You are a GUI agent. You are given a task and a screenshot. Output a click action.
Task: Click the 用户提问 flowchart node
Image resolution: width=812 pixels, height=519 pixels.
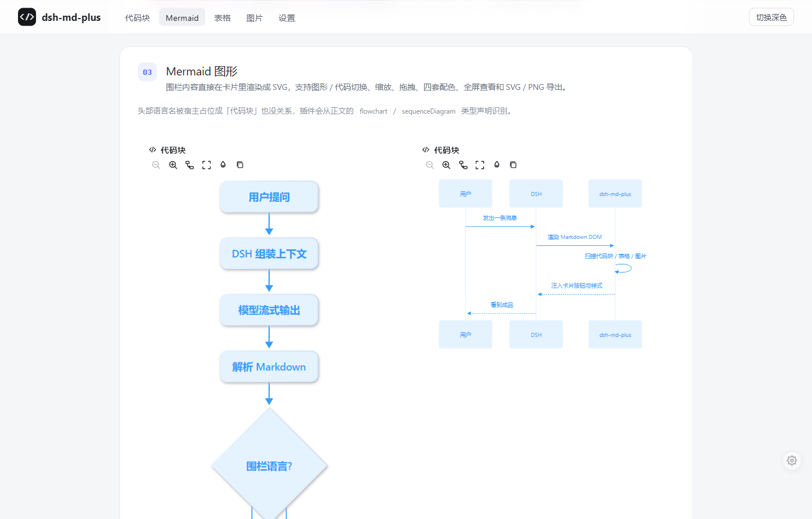click(269, 197)
